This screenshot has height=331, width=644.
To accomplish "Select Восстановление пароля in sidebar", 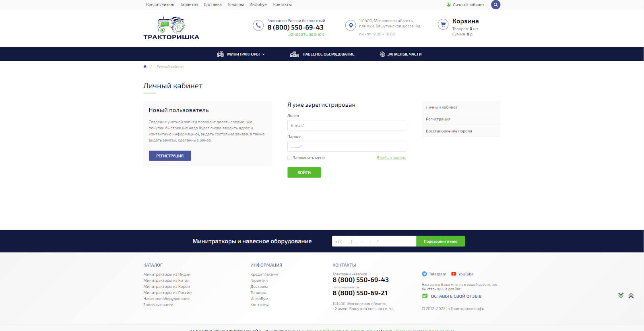I will click(449, 131).
